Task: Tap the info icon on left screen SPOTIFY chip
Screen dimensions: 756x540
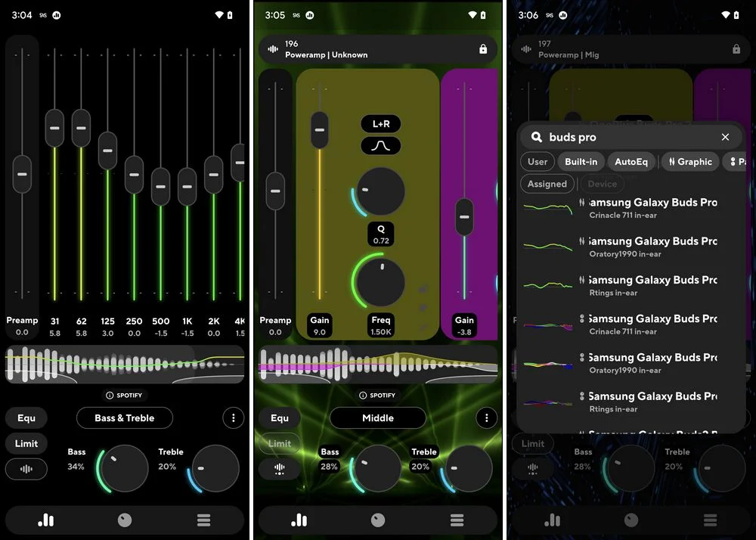Action: coord(110,396)
